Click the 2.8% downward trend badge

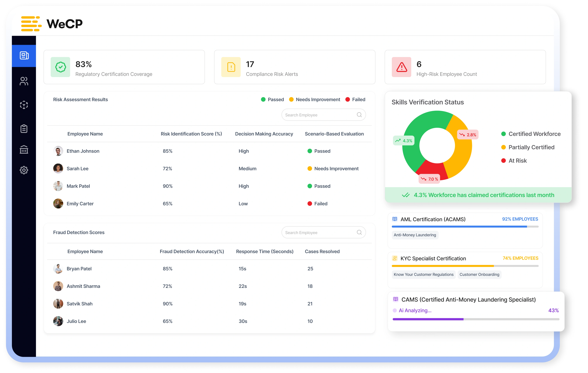click(x=468, y=135)
